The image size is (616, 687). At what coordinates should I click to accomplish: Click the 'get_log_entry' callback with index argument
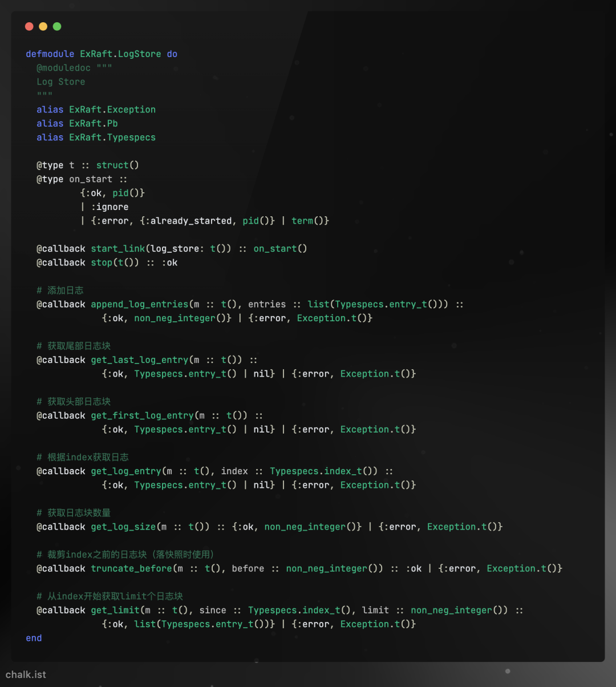click(x=215, y=471)
